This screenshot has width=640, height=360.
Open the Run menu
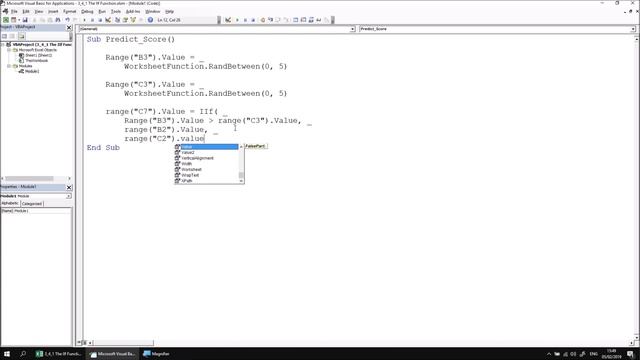coord(102,11)
